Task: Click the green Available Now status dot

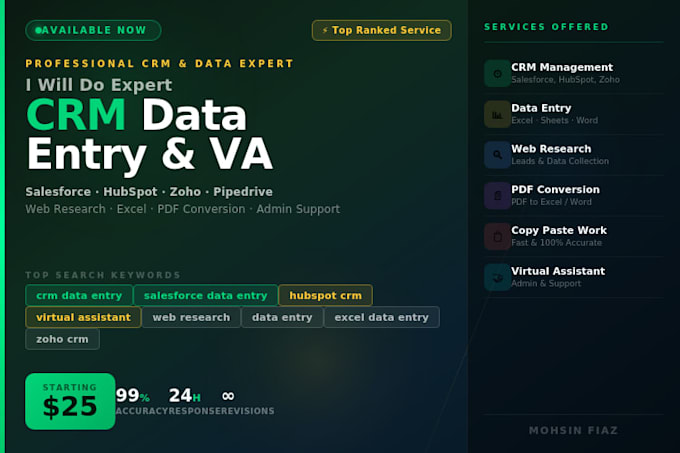Action: point(38,30)
